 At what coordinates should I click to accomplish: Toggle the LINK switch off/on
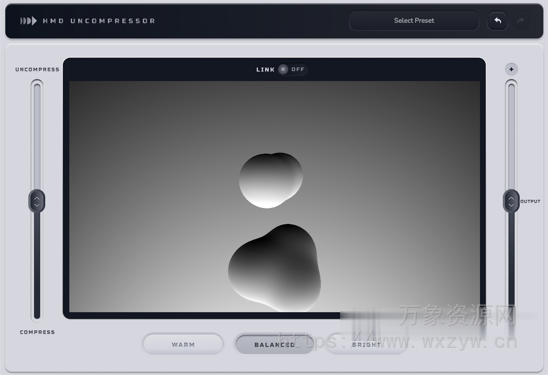[293, 69]
